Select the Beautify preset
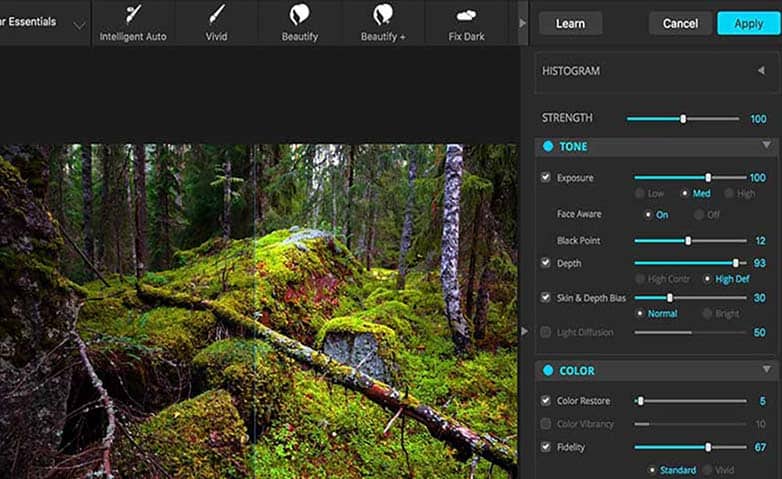Viewport: 782px width, 479px height. tap(299, 23)
